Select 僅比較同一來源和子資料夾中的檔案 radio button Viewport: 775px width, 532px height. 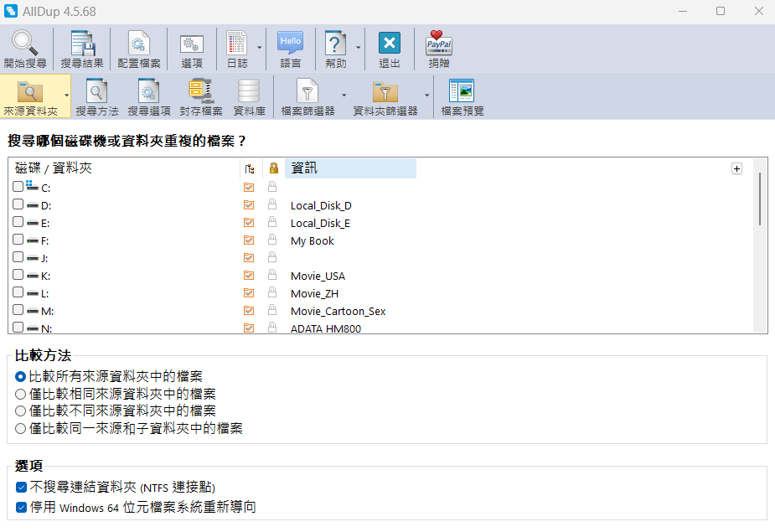point(20,429)
